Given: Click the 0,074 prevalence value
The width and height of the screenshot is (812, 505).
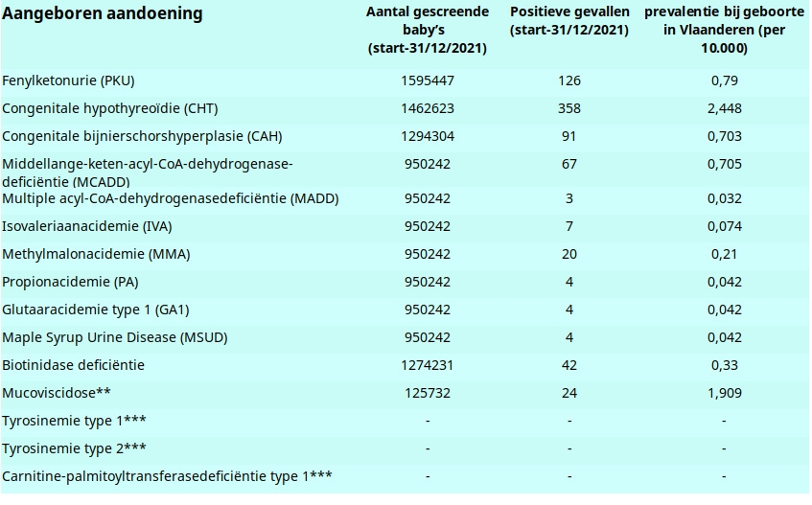Looking at the screenshot, I should coord(724,227).
